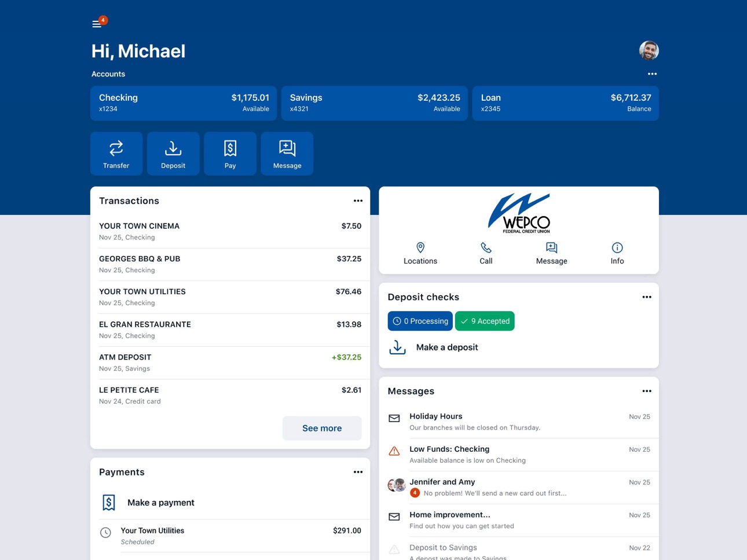Open the YOUR TOWN CINEMA transaction
This screenshot has height=560, width=747.
click(x=230, y=232)
